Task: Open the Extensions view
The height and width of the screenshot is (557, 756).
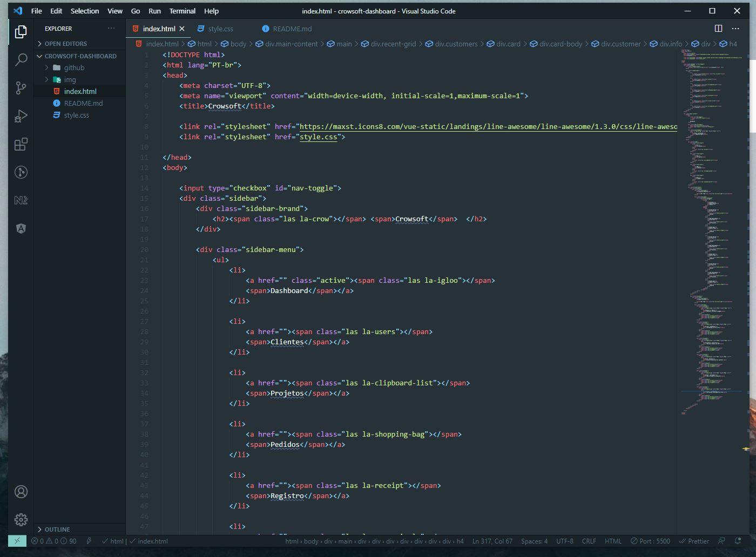Action: pos(21,144)
